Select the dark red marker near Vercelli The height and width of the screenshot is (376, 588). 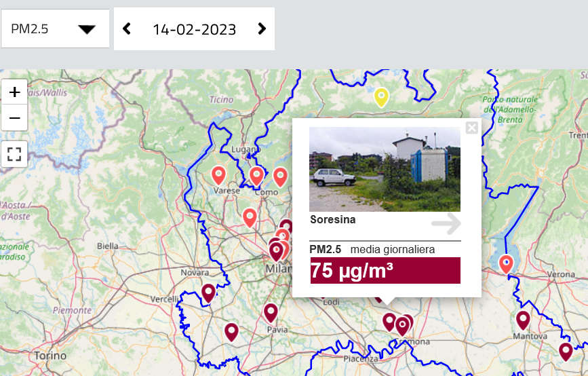click(x=208, y=293)
